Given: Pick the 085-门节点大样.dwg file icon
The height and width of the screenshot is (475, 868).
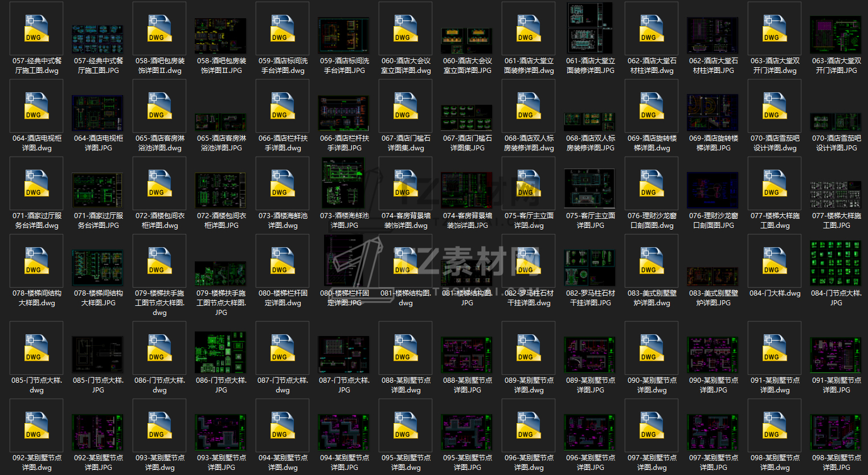Looking at the screenshot, I should (36, 348).
